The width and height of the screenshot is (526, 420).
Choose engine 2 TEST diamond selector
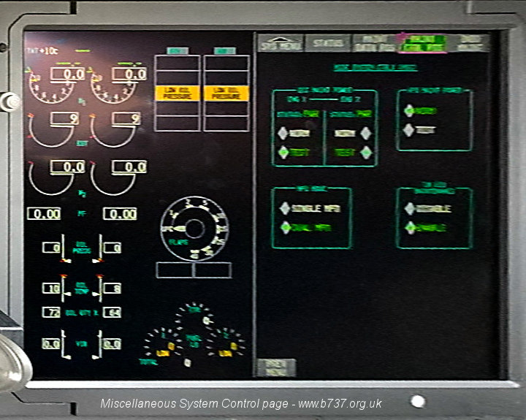[x=366, y=153]
